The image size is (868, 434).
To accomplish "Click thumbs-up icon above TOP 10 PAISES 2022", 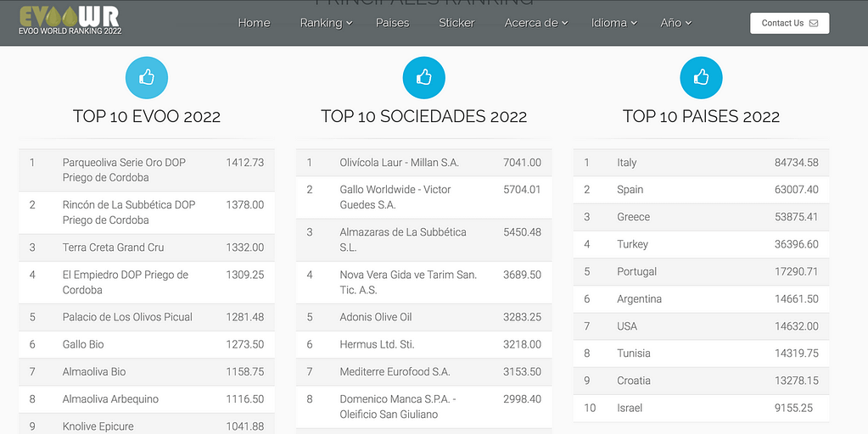I will 702,77.
